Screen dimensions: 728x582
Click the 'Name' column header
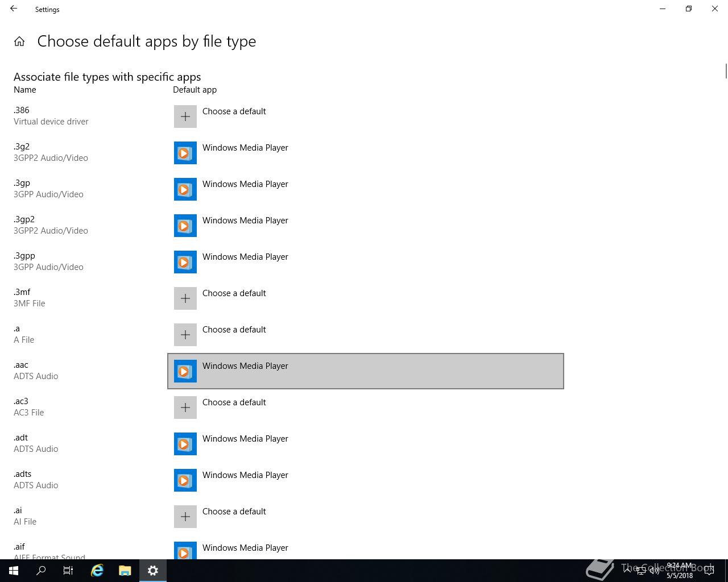(25, 90)
